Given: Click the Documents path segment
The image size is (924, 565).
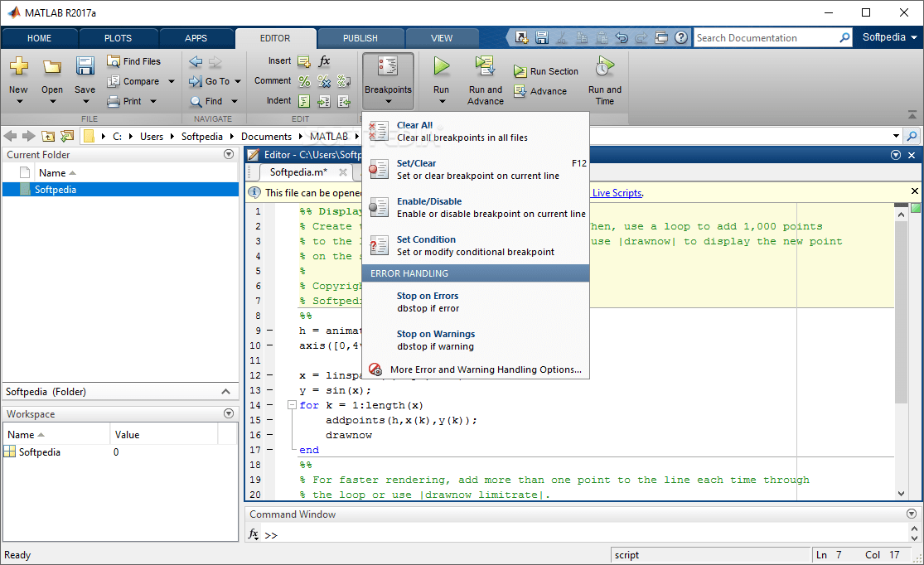Looking at the screenshot, I should coord(266,136).
